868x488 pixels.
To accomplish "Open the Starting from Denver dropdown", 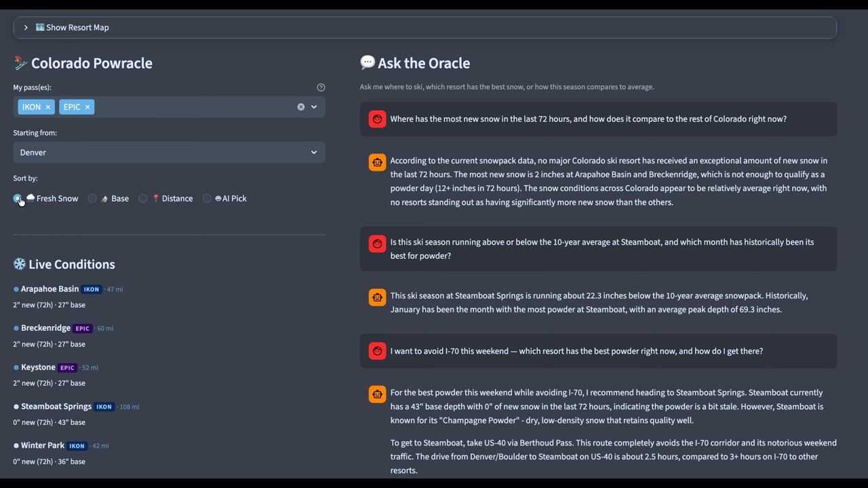I will pyautogui.click(x=168, y=152).
